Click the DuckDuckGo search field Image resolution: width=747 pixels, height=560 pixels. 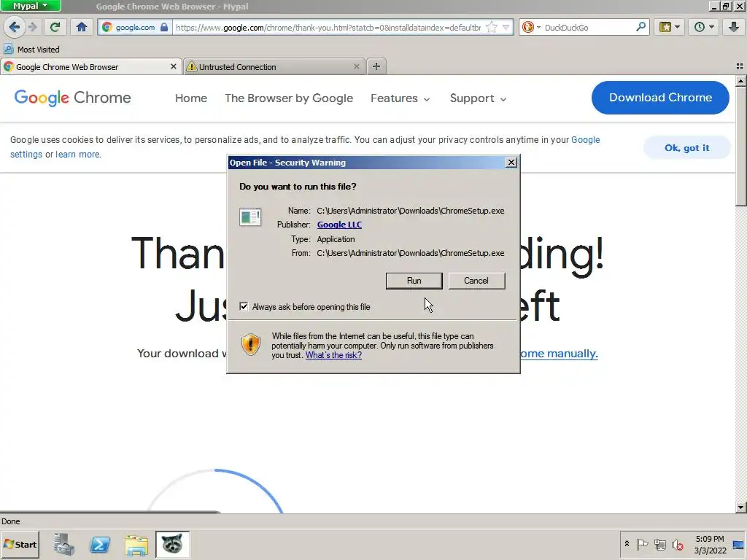588,27
